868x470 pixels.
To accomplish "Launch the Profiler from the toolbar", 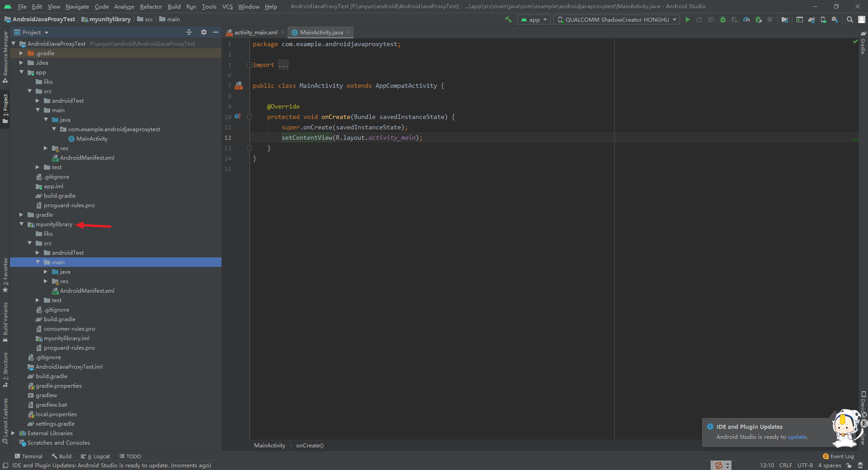I will pyautogui.click(x=746, y=19).
